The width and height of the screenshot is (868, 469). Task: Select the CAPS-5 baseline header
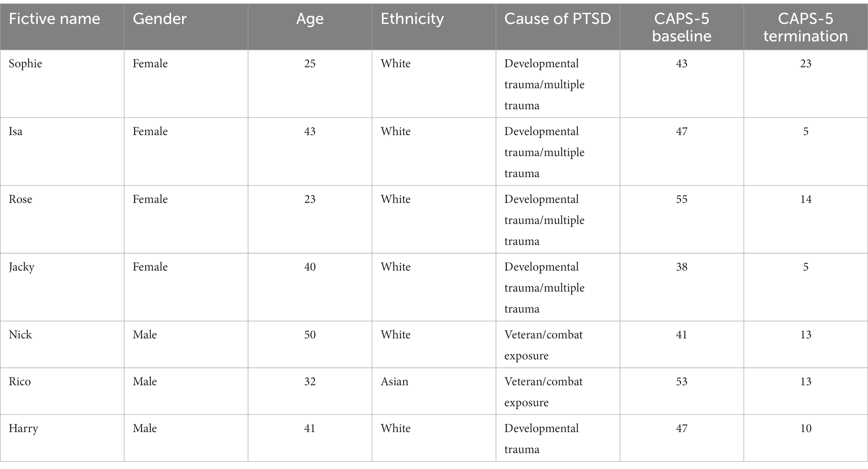click(682, 27)
